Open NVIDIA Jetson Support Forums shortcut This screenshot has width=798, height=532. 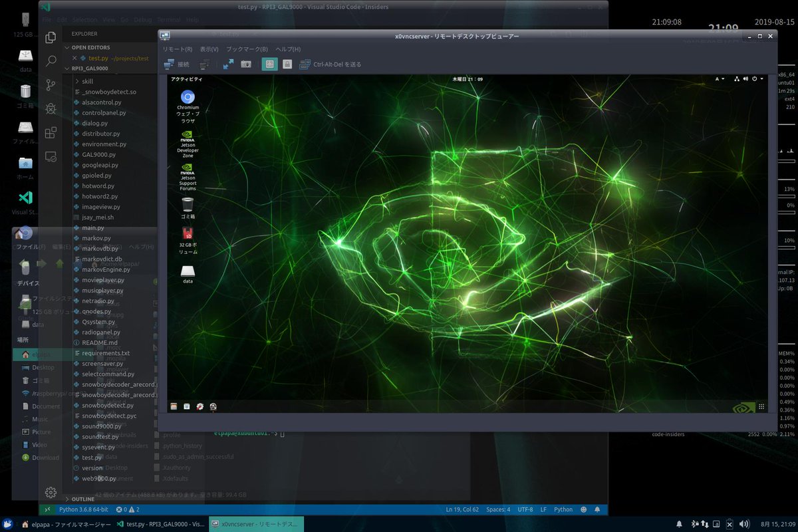(188, 178)
